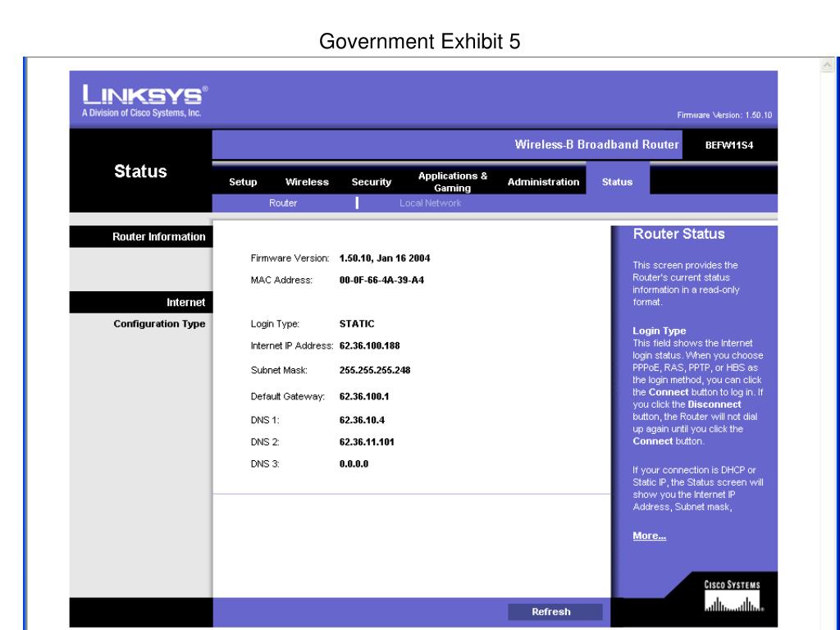Click the Government Exhibit 5 heading
The height and width of the screenshot is (630, 840).
click(x=419, y=41)
